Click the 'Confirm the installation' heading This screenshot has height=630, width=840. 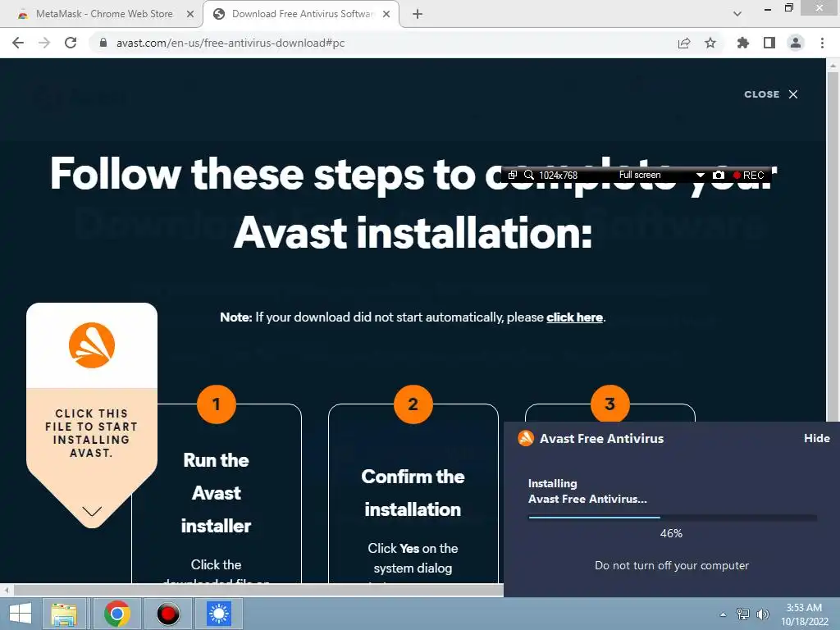[413, 493]
